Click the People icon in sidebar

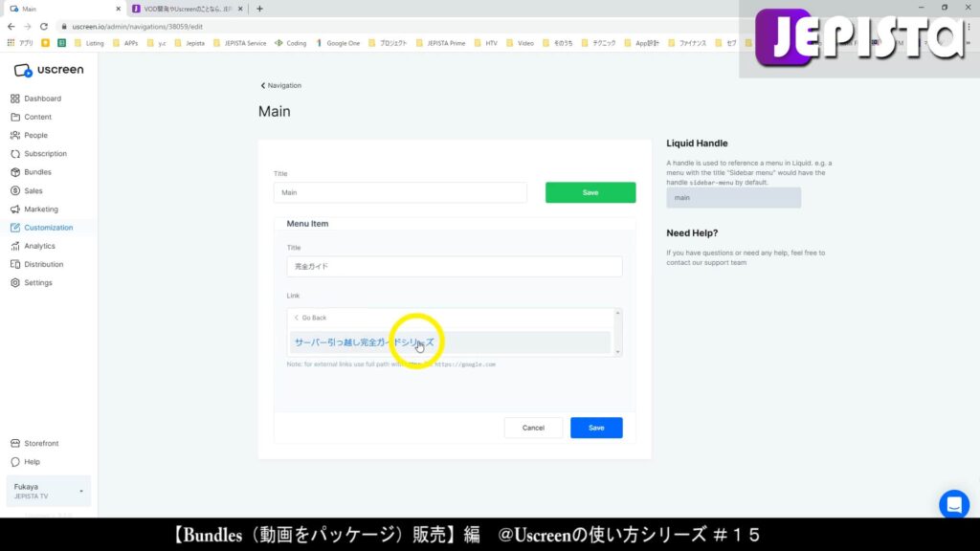pyautogui.click(x=15, y=135)
